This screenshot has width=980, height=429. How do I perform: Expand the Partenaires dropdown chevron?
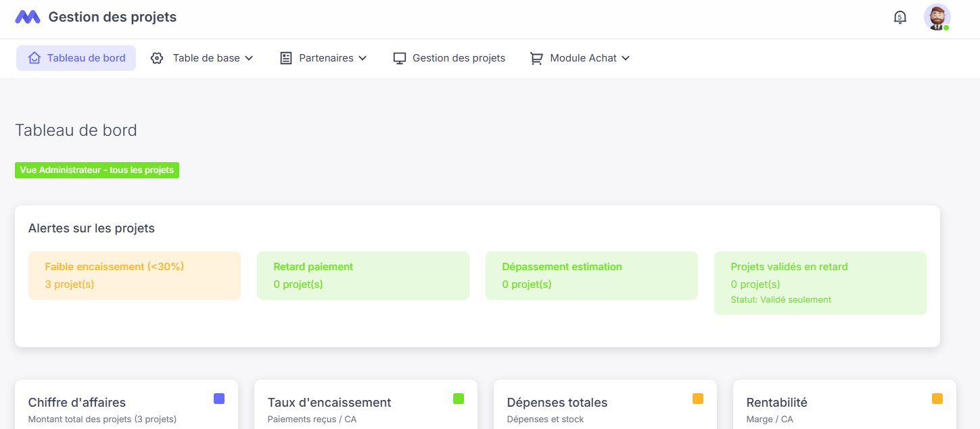pyautogui.click(x=363, y=58)
